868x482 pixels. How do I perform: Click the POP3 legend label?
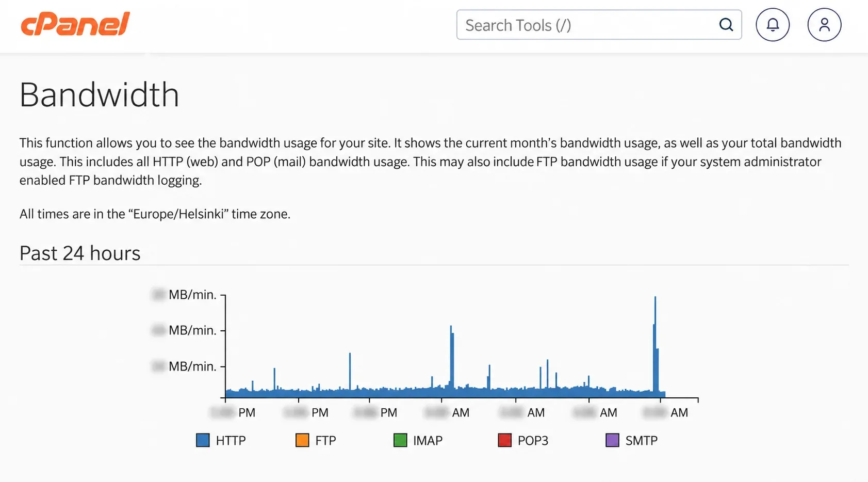pos(533,441)
